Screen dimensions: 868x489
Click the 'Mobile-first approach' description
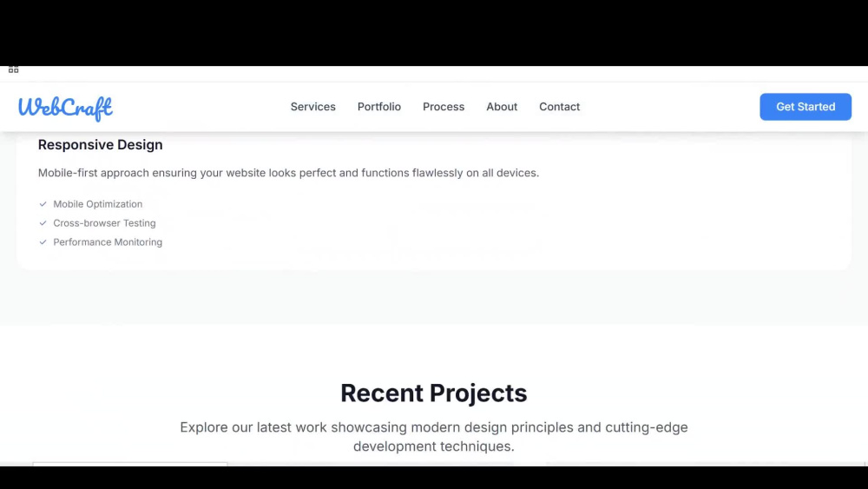[288, 173]
